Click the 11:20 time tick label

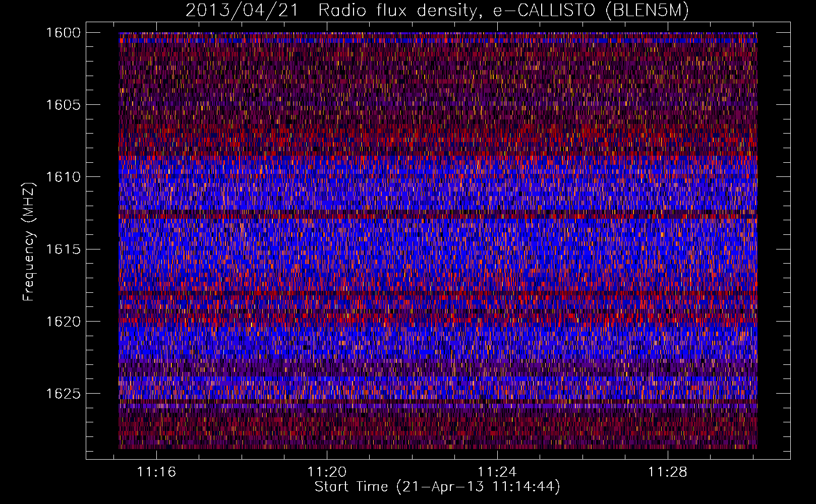tap(327, 472)
